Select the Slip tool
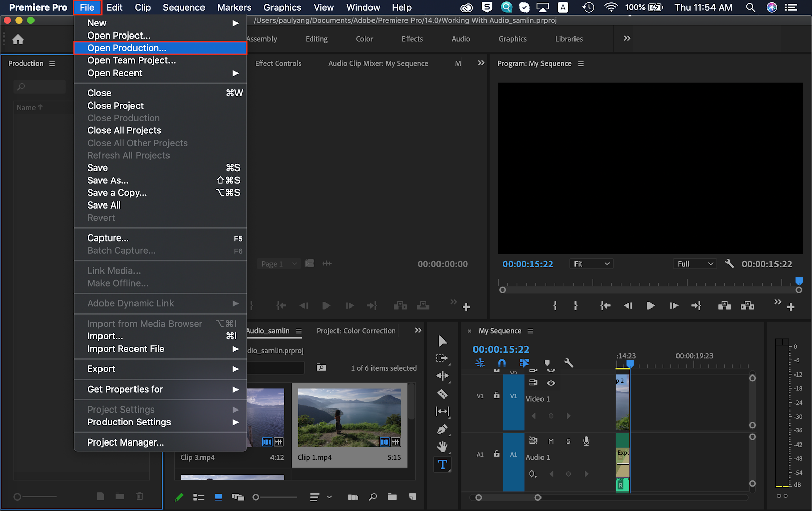Viewport: 812px width, 511px height. 443,412
